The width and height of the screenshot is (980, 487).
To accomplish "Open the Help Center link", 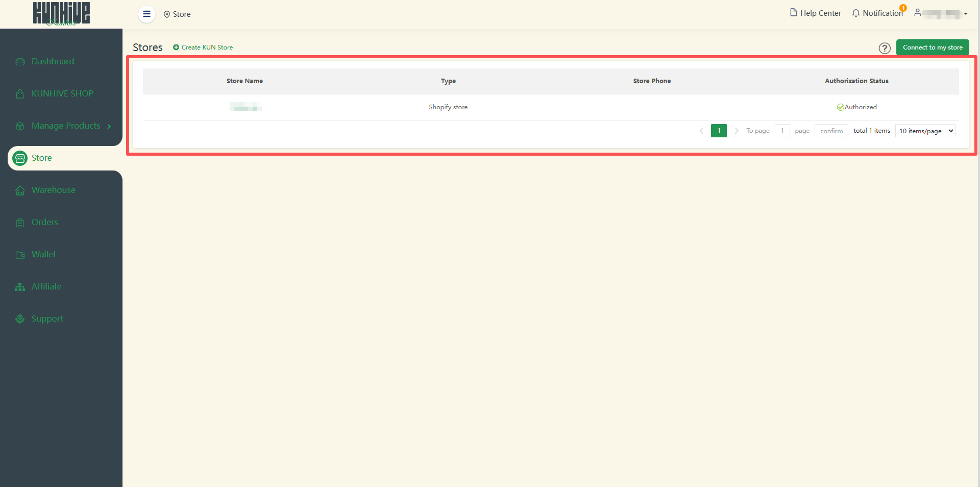I will (x=815, y=13).
